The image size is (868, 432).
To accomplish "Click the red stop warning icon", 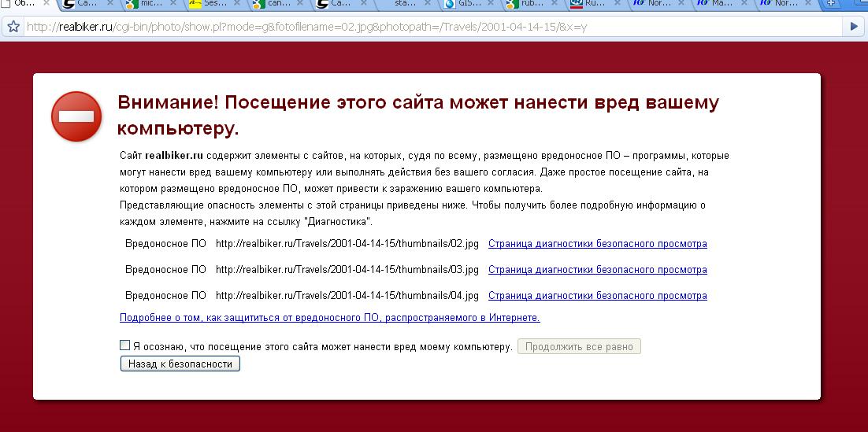I will tap(76, 116).
